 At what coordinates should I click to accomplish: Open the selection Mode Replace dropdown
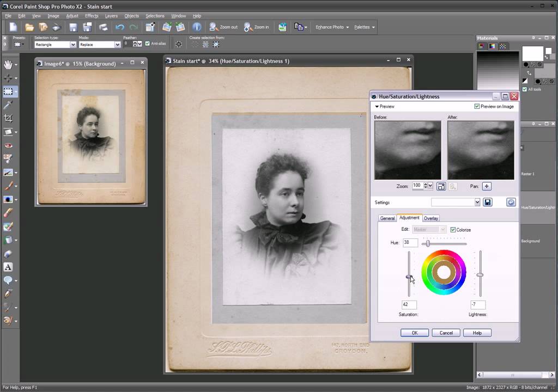[x=118, y=45]
